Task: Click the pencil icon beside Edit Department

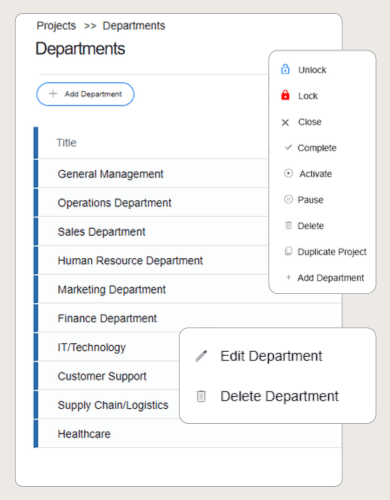Action: click(201, 356)
